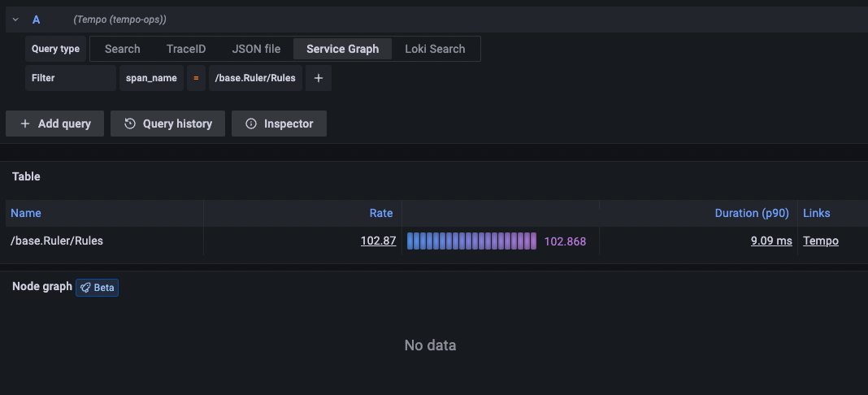Open the 9.09 ms duration link
This screenshot has width=868, height=395.
(771, 241)
